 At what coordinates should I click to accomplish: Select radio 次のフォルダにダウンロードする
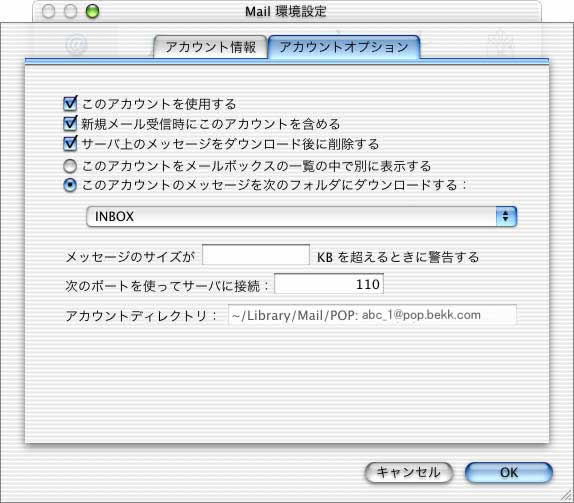point(70,185)
